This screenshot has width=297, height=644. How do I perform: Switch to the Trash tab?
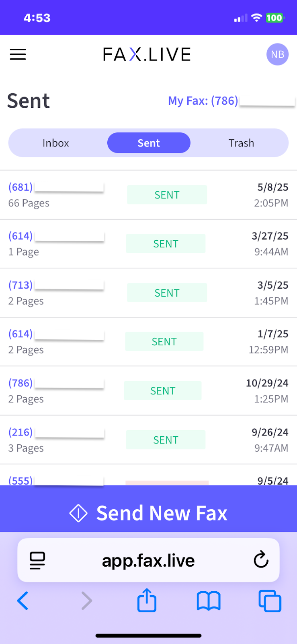point(241,143)
